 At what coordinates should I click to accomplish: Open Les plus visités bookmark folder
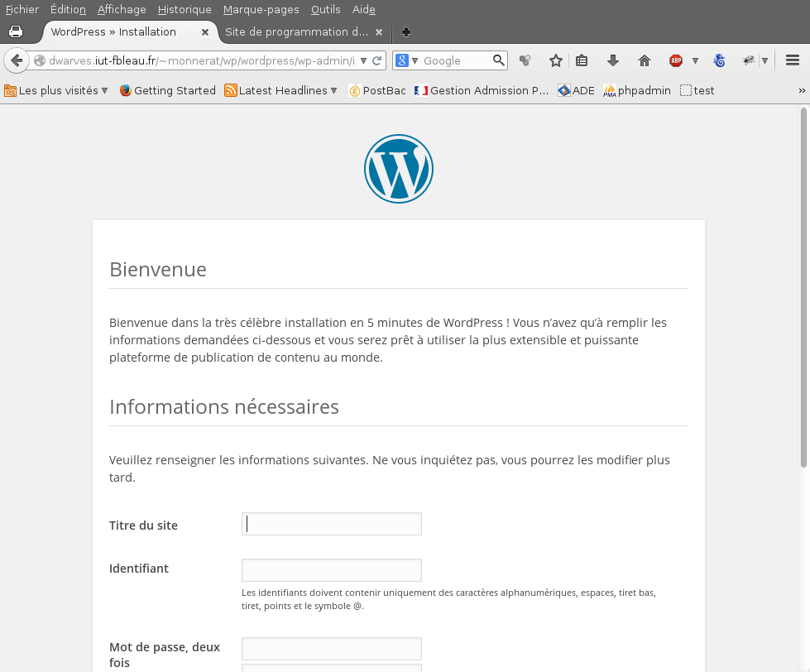point(55,90)
